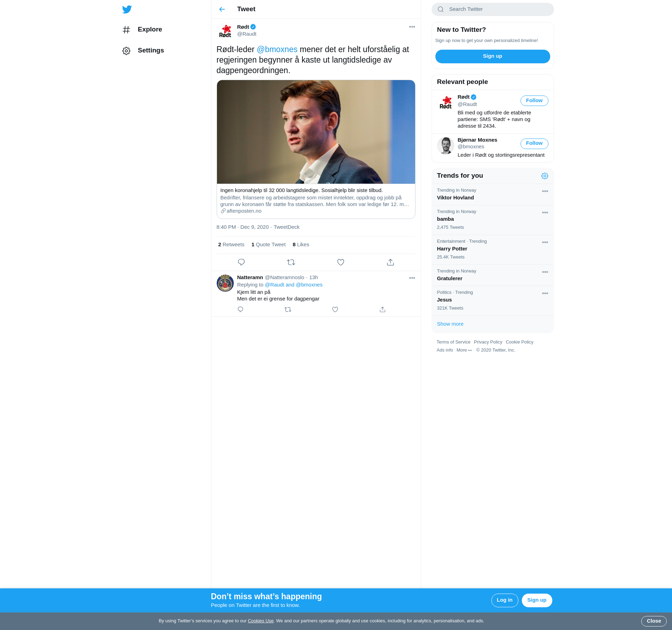Open options for the Gratulerer trend
The width and height of the screenshot is (672, 630).
coord(545,272)
